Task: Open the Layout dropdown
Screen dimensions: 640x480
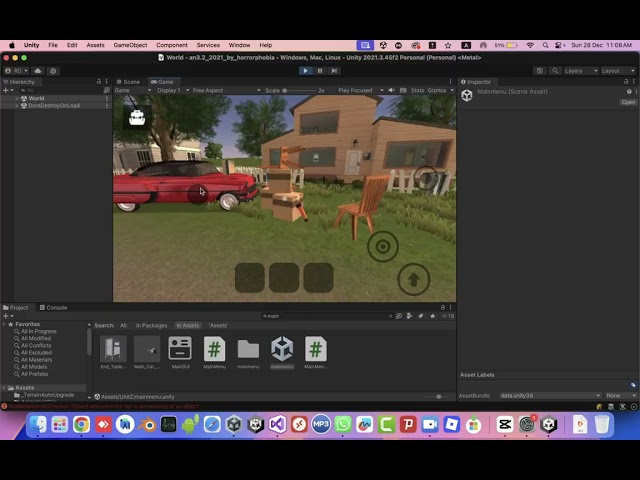Action: coord(618,71)
